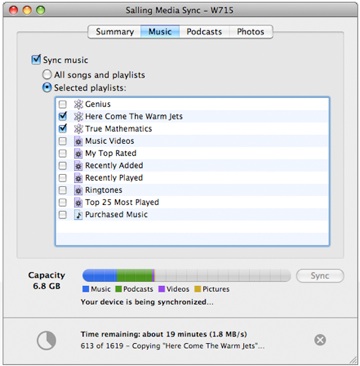
Task: Click the purple Videos legend swatch
Action: tap(162, 289)
